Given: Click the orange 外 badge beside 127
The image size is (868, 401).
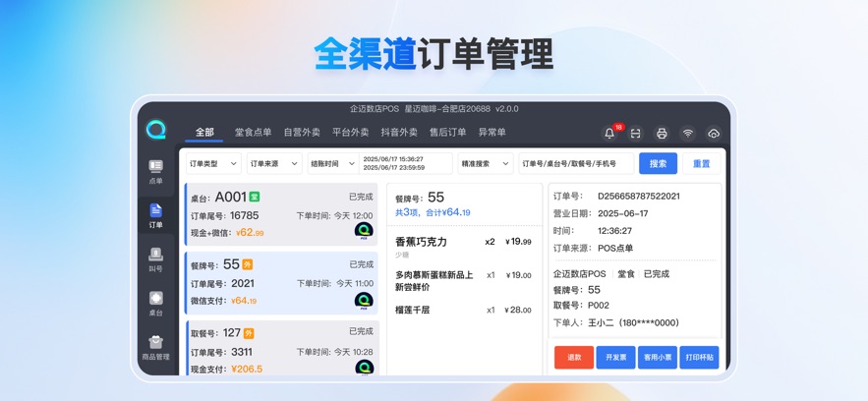Looking at the screenshot, I should (x=249, y=333).
